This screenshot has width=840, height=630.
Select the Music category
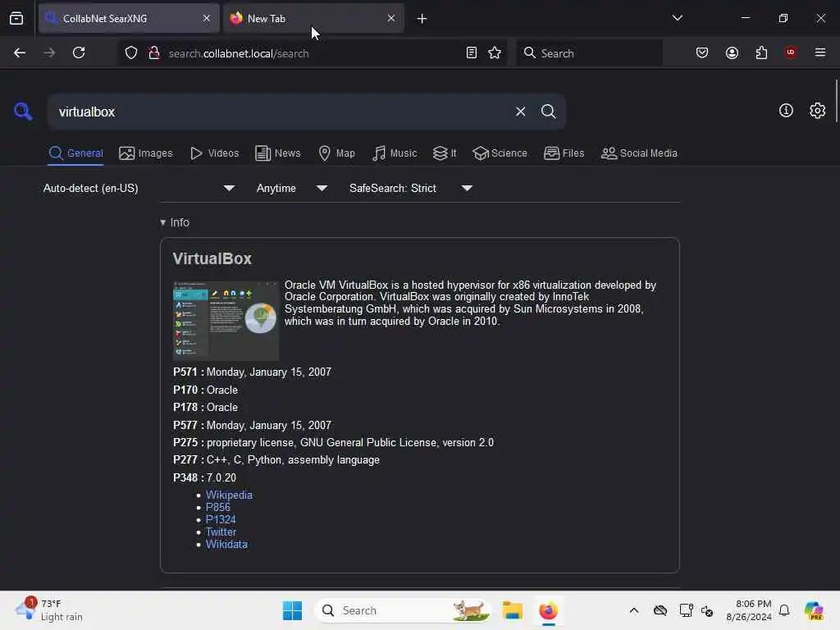(x=395, y=153)
